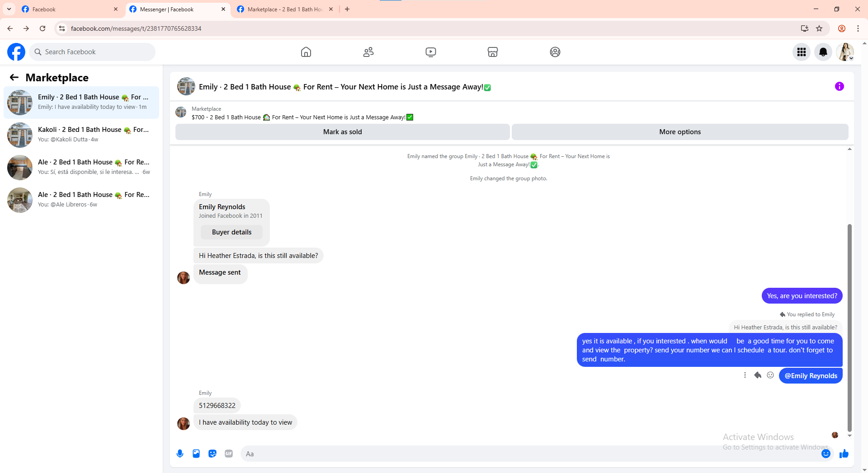Click More options button

tap(680, 132)
